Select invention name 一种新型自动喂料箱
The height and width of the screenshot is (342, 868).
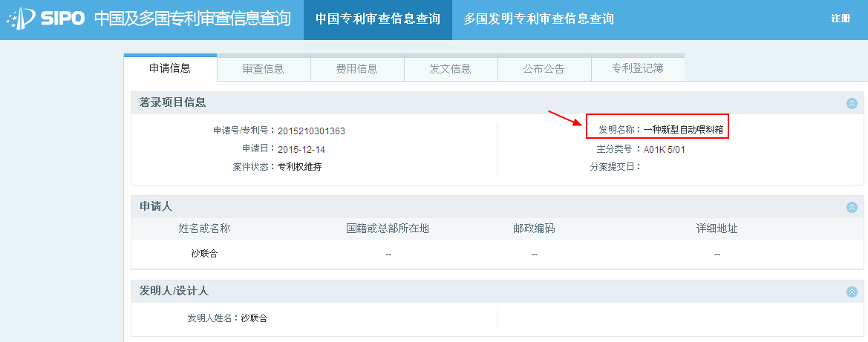[683, 131]
